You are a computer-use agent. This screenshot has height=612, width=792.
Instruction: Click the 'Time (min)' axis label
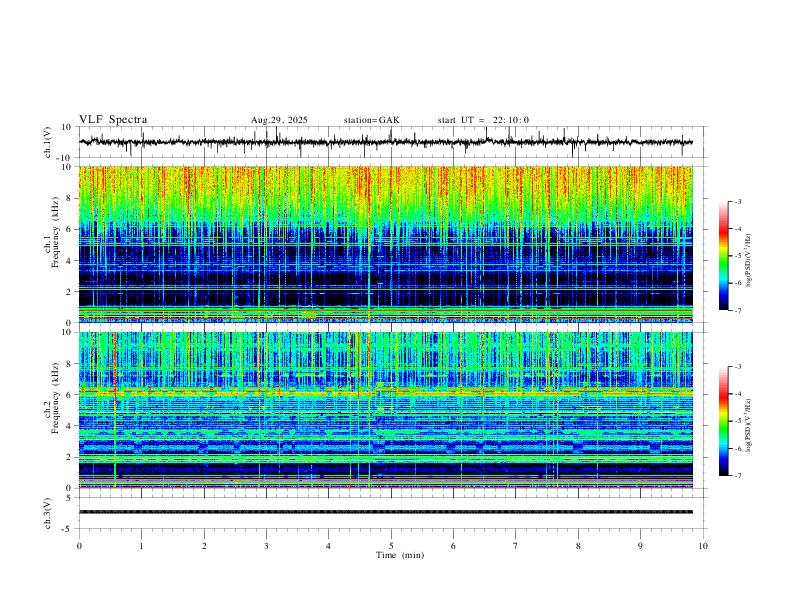click(x=400, y=555)
